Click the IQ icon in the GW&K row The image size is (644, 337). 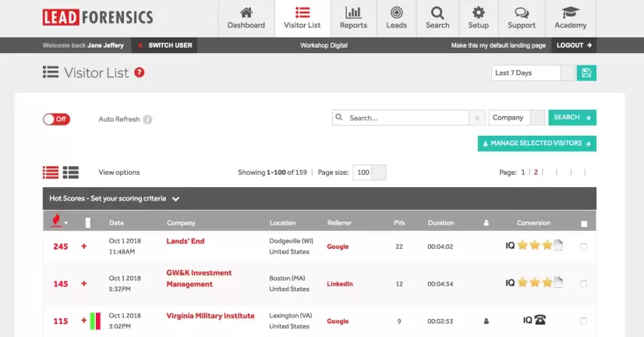pyautogui.click(x=510, y=282)
